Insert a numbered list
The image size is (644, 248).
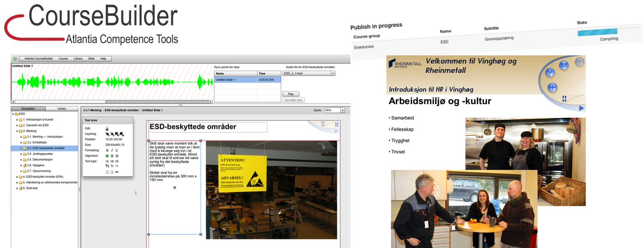tap(112, 172)
